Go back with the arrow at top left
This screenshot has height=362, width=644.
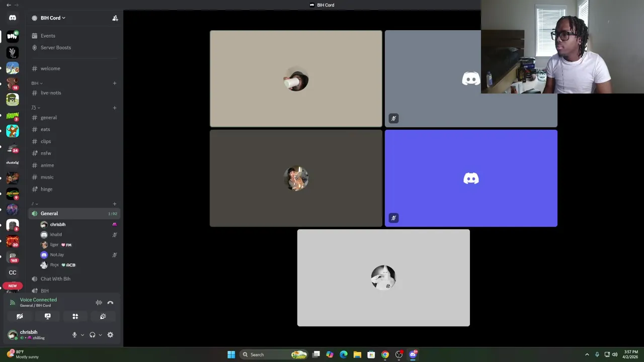(x=9, y=5)
